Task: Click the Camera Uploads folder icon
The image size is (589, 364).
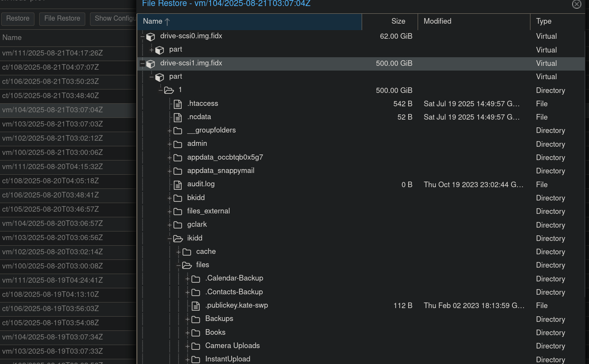Action: click(x=195, y=346)
